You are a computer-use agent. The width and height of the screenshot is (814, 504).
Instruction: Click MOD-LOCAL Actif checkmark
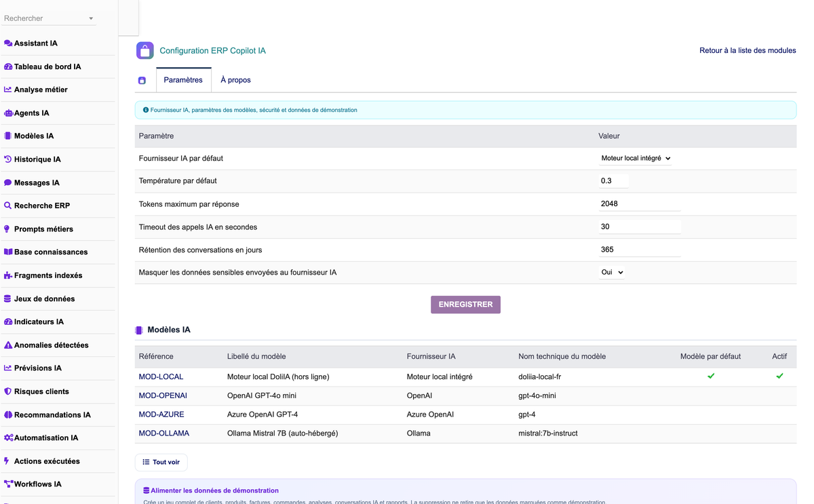pos(779,376)
